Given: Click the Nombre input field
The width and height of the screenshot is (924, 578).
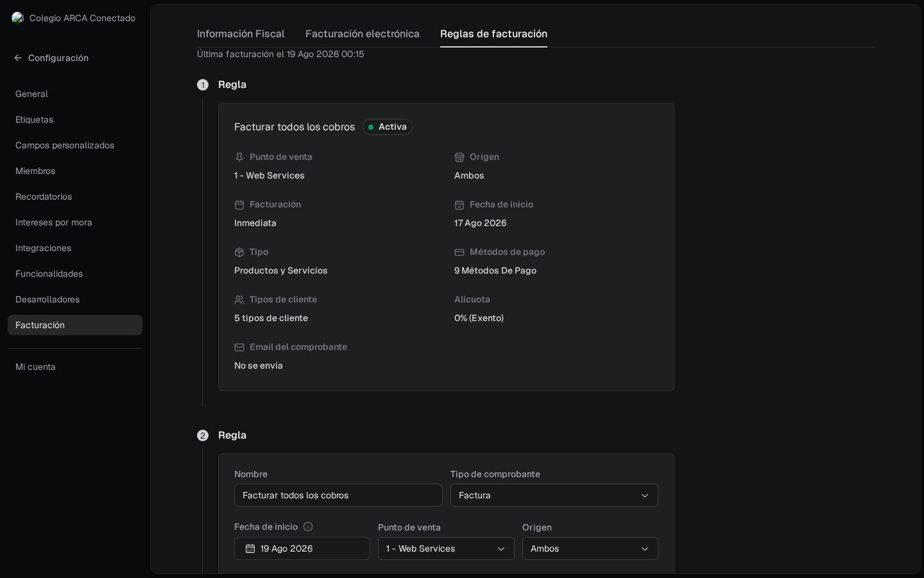Looking at the screenshot, I should coord(338,495).
